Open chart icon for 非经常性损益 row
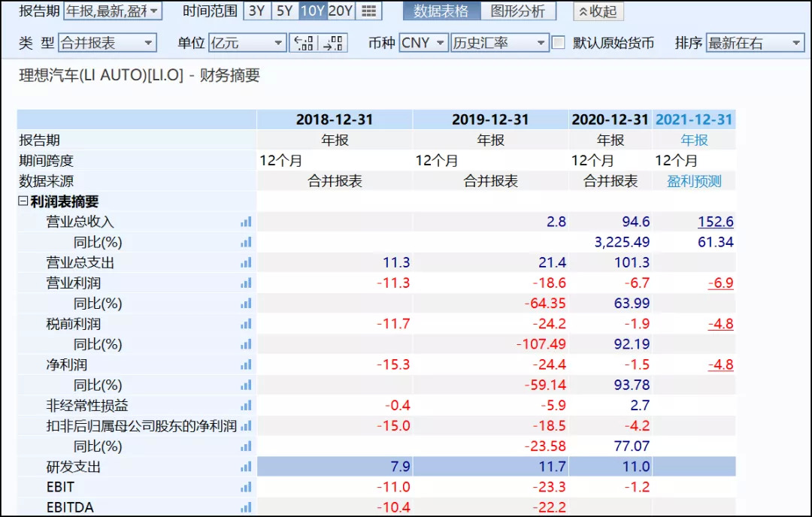This screenshot has height=517, width=812. pyautogui.click(x=246, y=405)
